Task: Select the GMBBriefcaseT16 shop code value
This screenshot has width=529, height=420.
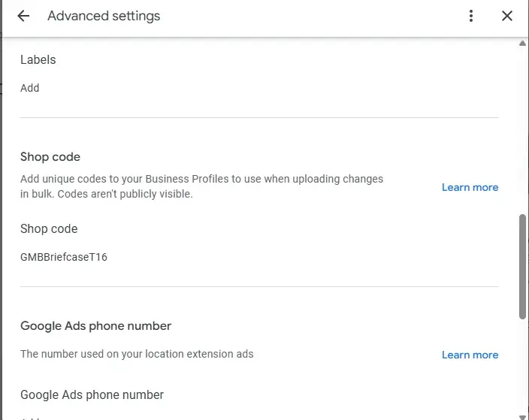Action: [x=64, y=257]
